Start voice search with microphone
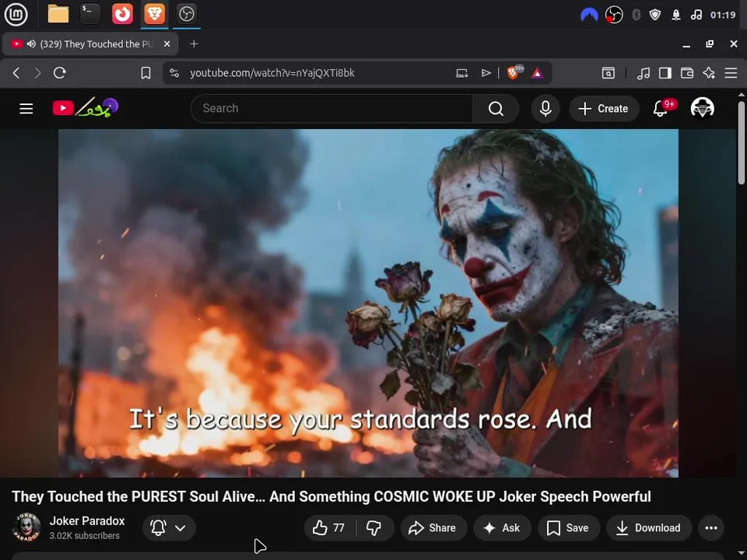 [x=545, y=109]
